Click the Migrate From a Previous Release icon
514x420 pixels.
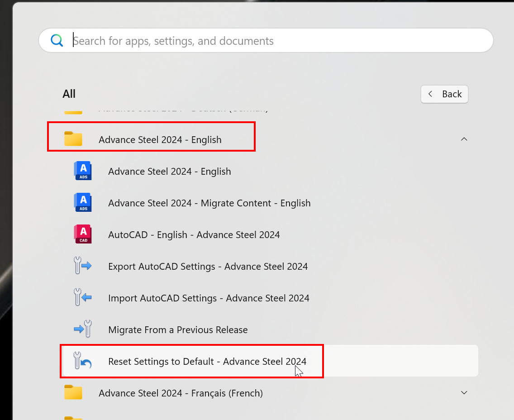click(x=83, y=329)
